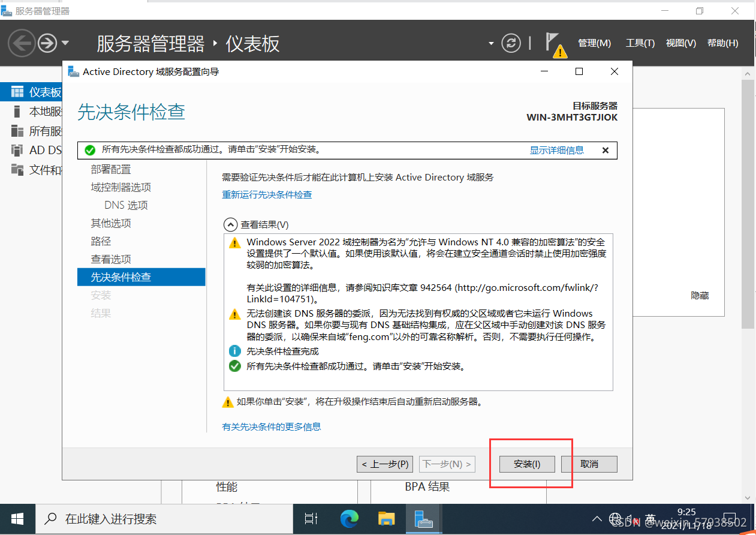Click Server Manager taskbar icon

click(x=424, y=519)
